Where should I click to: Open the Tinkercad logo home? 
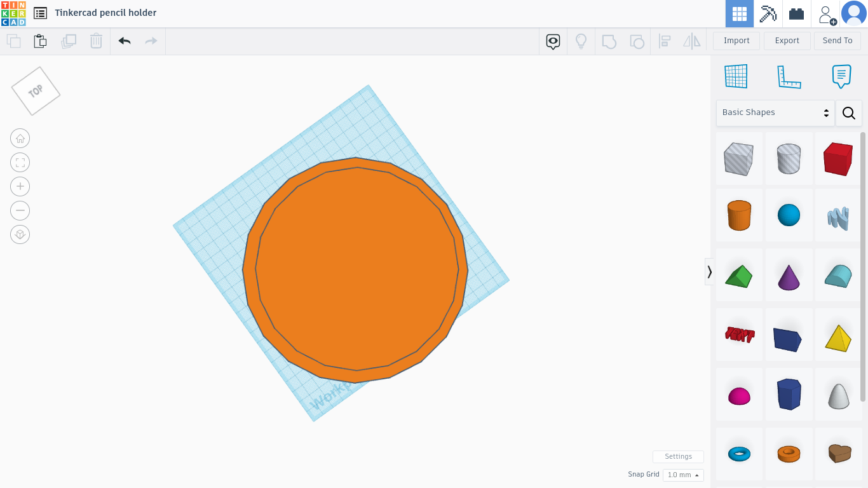coord(13,13)
